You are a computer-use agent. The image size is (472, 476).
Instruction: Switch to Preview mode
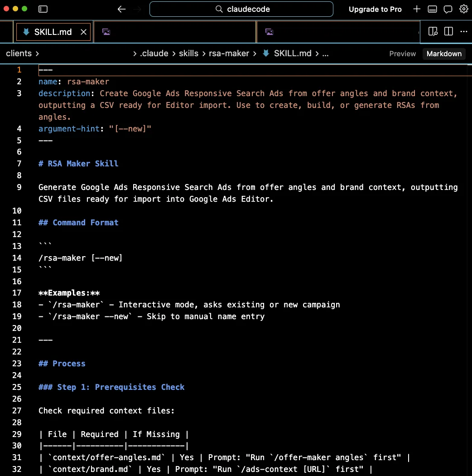click(403, 54)
